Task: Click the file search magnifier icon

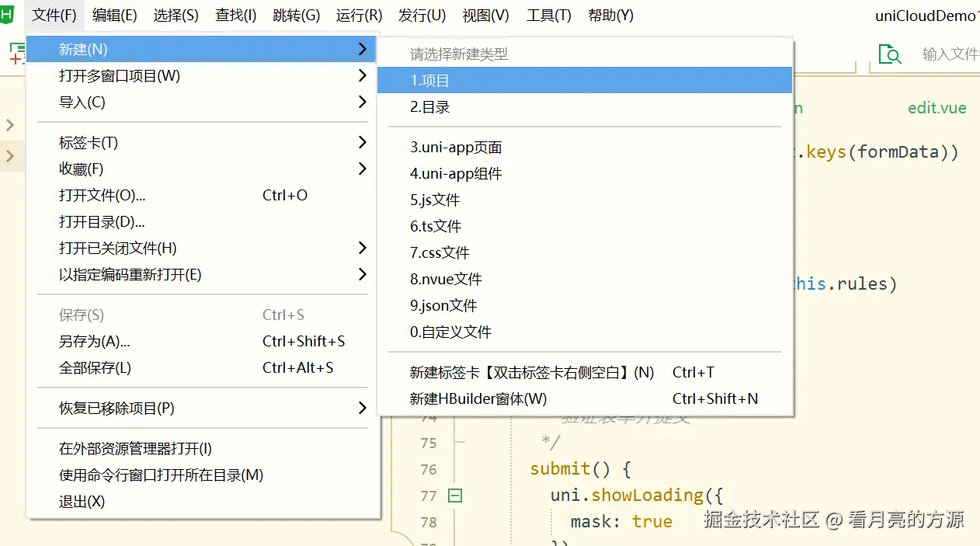Action: (890, 54)
